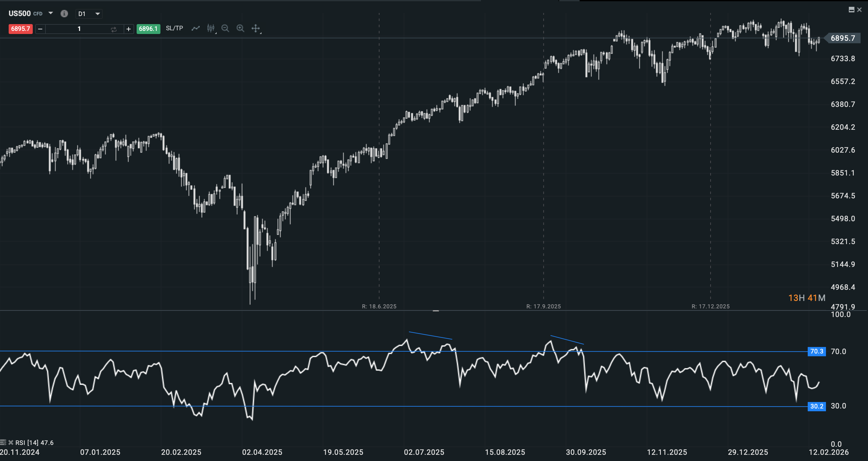Switch to candlestick chart style
This screenshot has width=868, height=461.
pos(211,28)
